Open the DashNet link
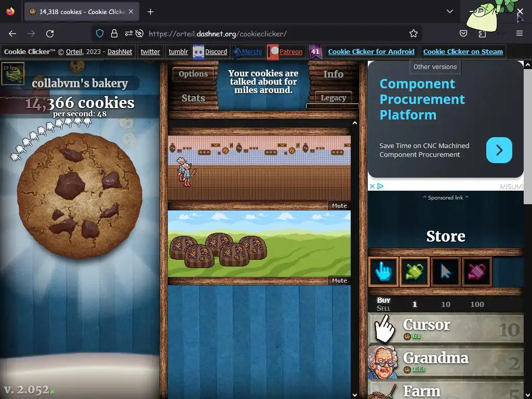Viewport: 532px width, 399px height. 120,52
